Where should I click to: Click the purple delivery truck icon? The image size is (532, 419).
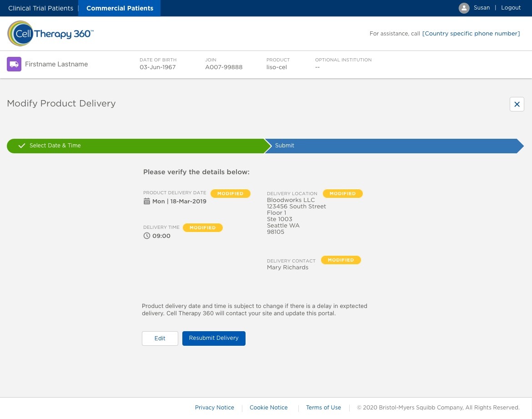click(14, 64)
